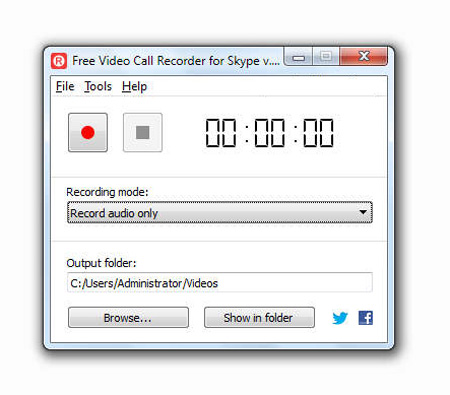
Task: Open the Twitter bird icon link
Action: 340,318
